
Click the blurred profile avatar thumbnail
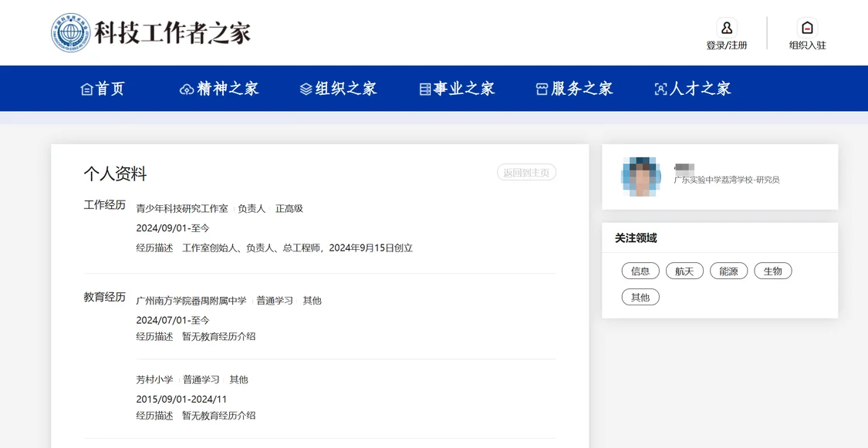point(641,177)
